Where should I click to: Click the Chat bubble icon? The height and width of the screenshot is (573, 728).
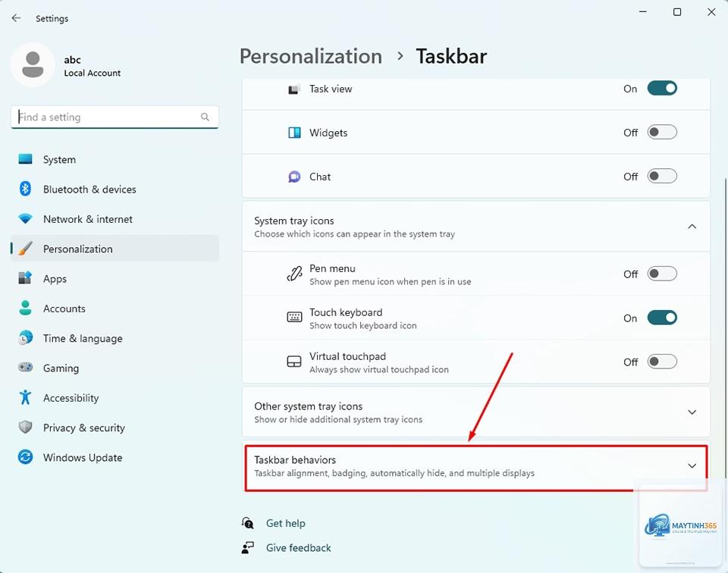[294, 177]
